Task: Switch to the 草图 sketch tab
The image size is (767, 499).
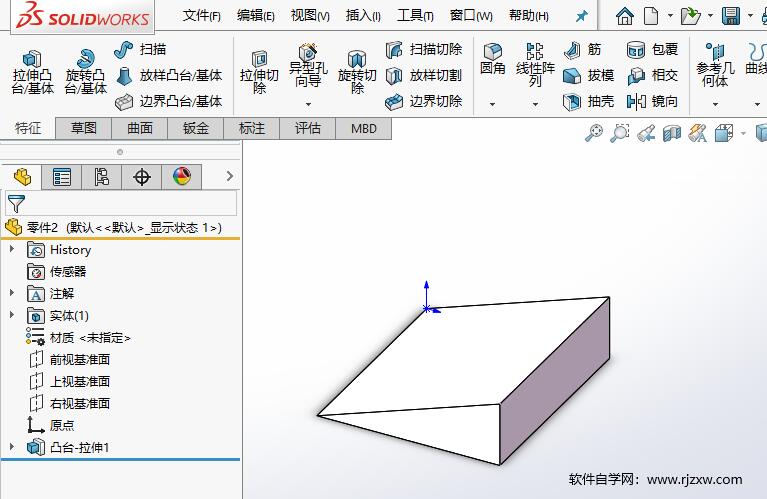Action: [x=84, y=128]
